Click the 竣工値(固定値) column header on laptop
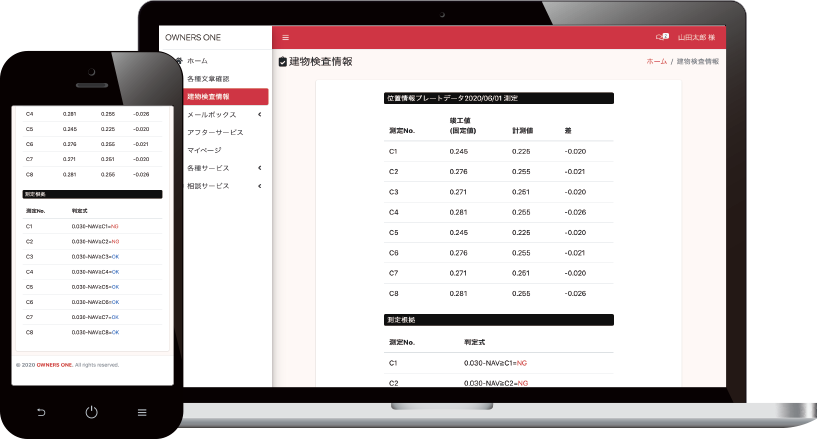The image size is (817, 439). pos(463,126)
